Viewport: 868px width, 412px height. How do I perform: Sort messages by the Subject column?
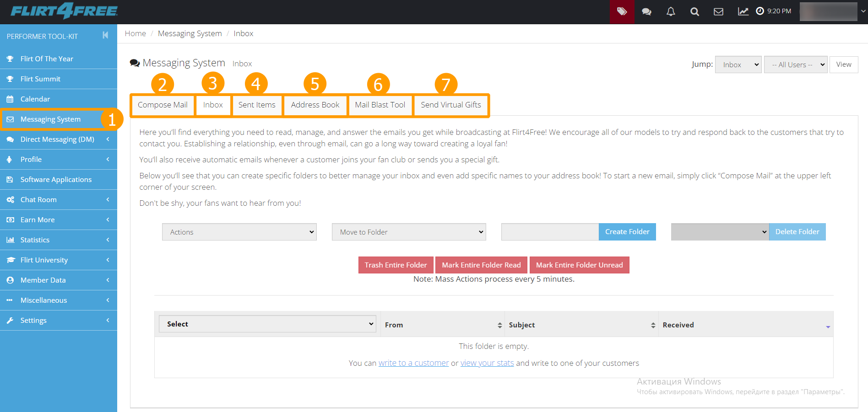point(581,325)
